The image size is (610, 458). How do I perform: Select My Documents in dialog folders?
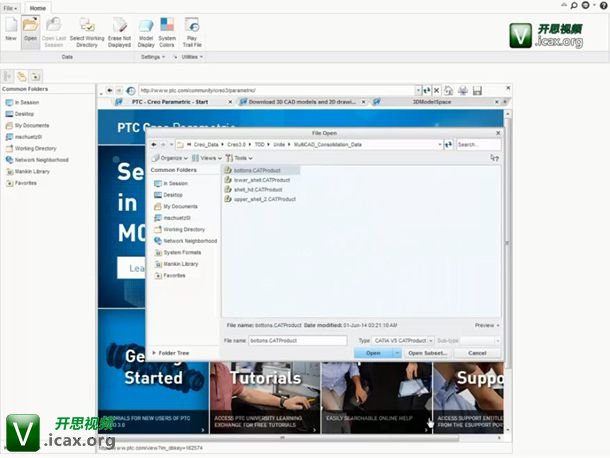click(176, 206)
